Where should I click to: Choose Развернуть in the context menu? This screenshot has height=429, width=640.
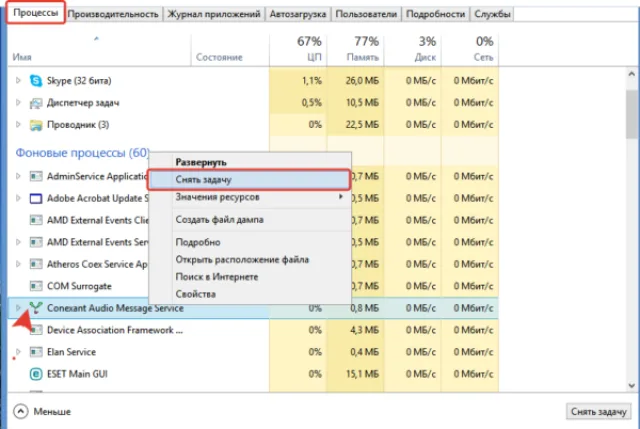(249, 162)
